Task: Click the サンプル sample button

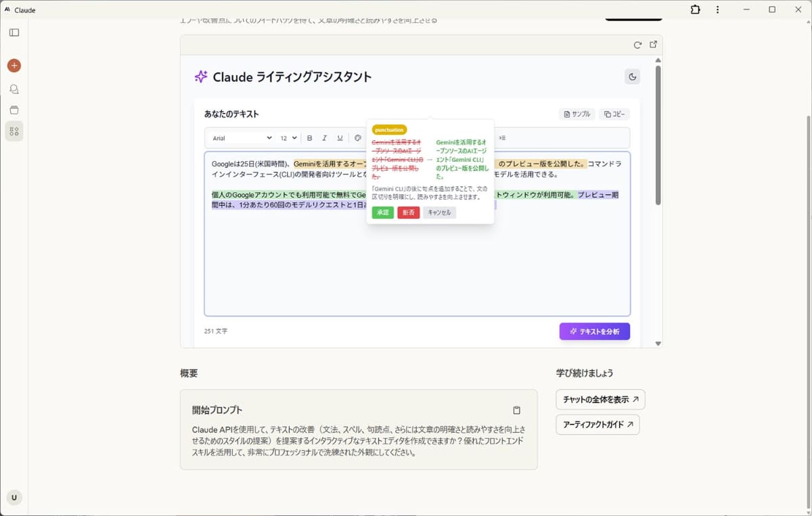Action: coord(577,114)
